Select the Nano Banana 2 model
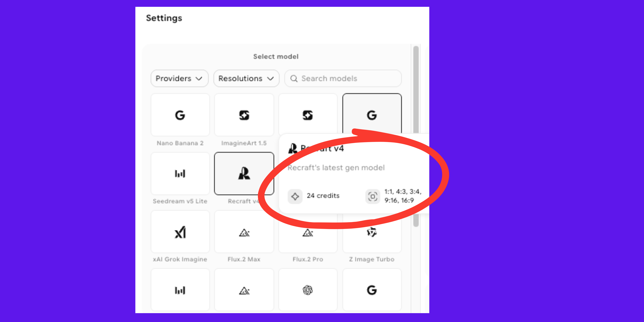This screenshot has width=644, height=322. pos(180,115)
